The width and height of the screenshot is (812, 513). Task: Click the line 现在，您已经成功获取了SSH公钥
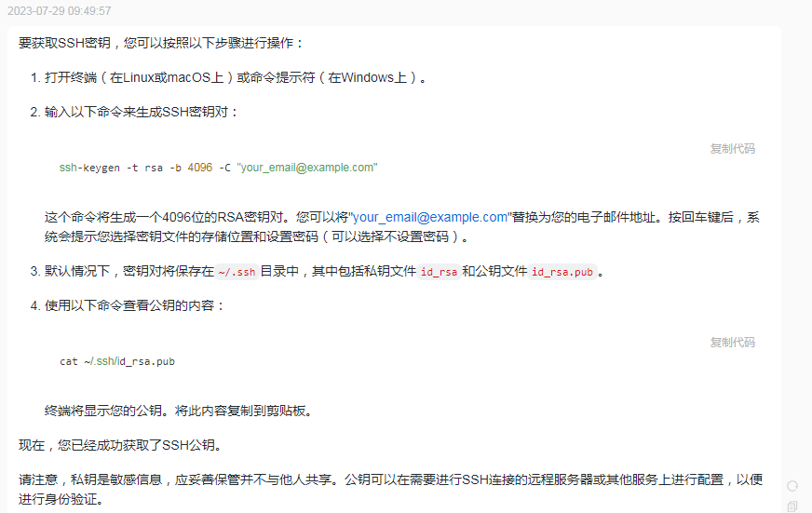pos(121,445)
